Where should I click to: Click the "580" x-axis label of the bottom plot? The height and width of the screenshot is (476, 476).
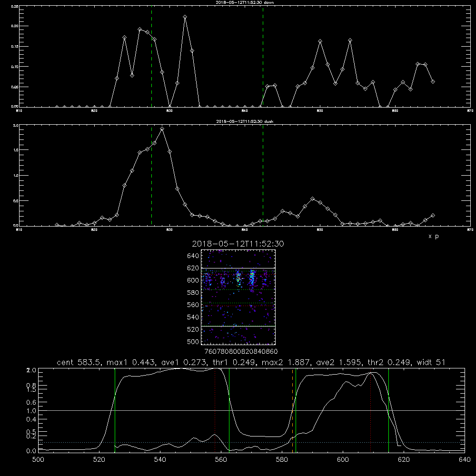point(282,460)
